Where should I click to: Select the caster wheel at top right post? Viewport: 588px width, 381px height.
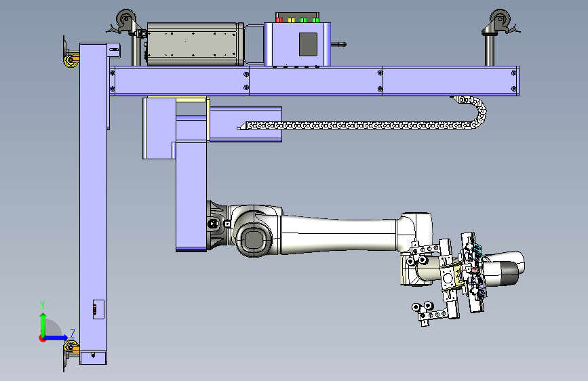[501, 20]
